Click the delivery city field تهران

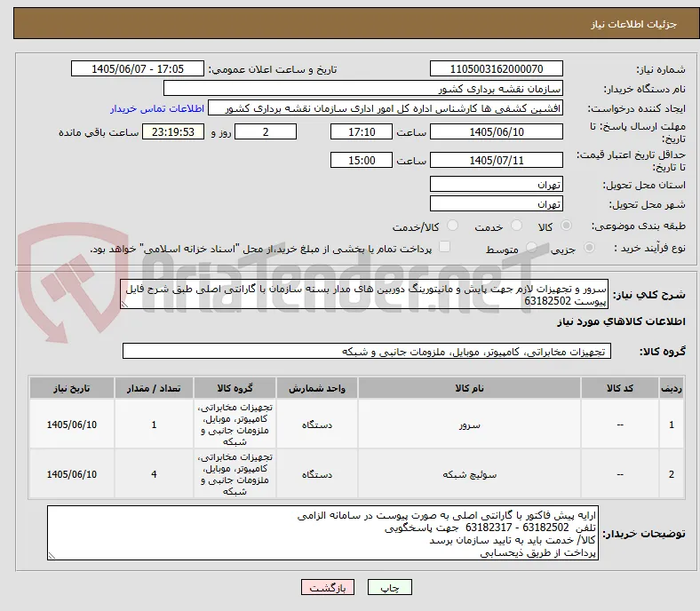click(497, 203)
